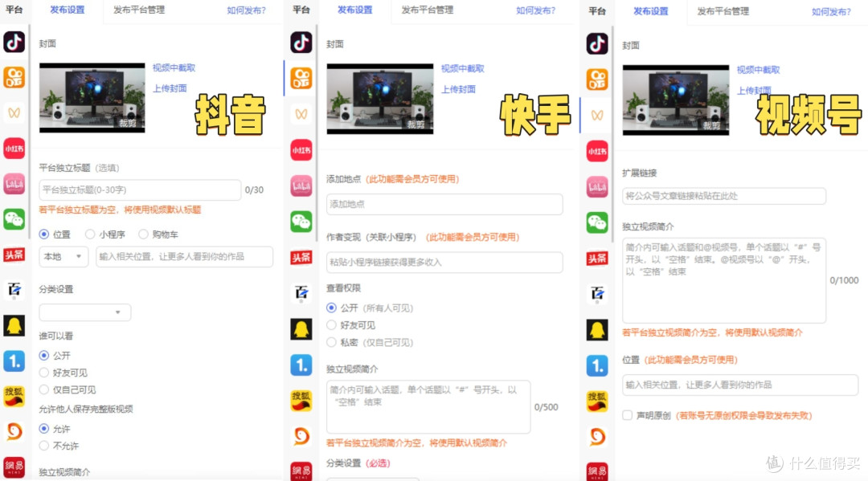Select butterfly Video Channel icon in left sidebar
This screenshot has height=481, width=868.
pos(14,112)
